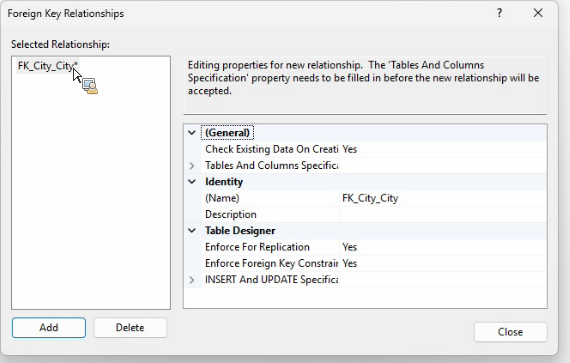This screenshot has height=363, width=570.
Task: Expand INSERT And UPDATE Specification row
Action: coord(192,280)
